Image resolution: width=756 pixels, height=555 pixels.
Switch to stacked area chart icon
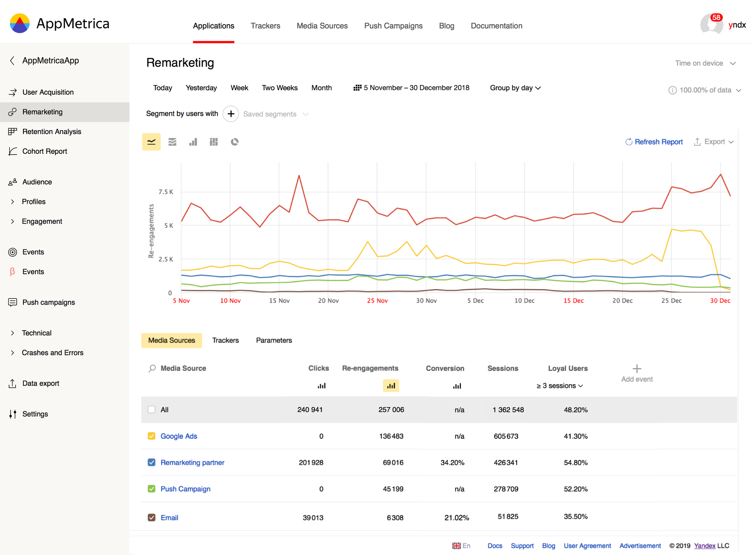(172, 142)
